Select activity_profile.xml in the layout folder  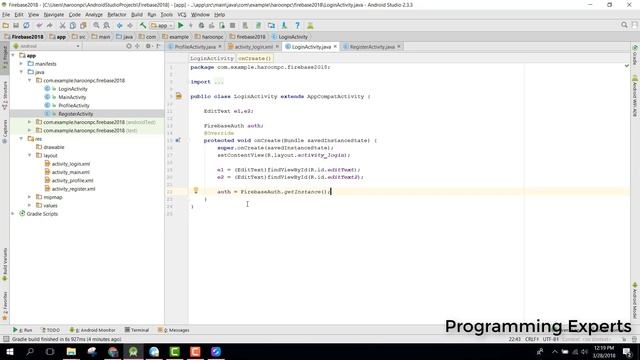click(x=72, y=180)
